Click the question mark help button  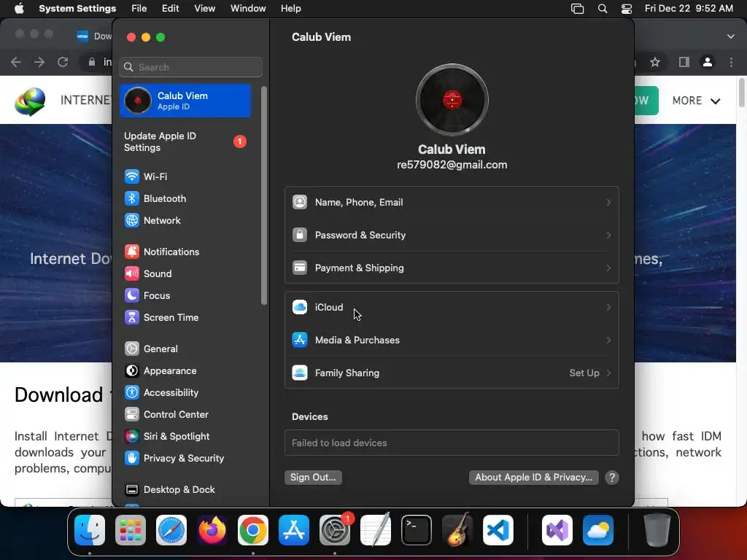(612, 478)
